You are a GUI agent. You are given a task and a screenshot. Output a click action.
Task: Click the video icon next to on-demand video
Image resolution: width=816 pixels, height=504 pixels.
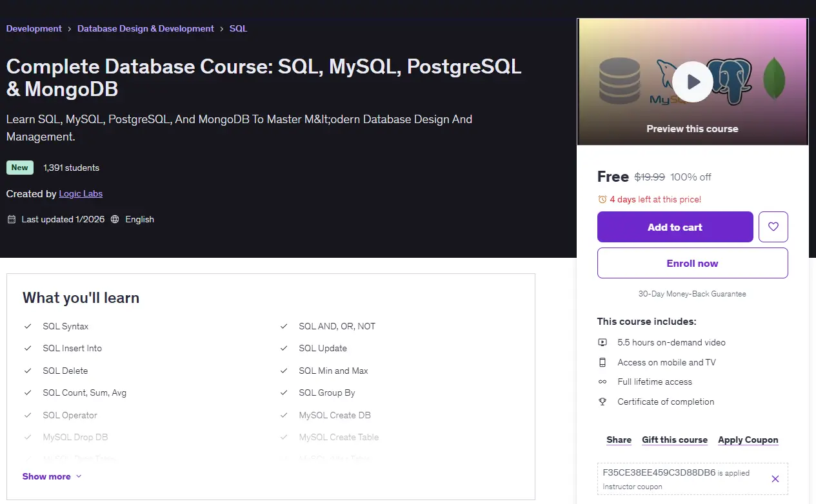tap(602, 342)
